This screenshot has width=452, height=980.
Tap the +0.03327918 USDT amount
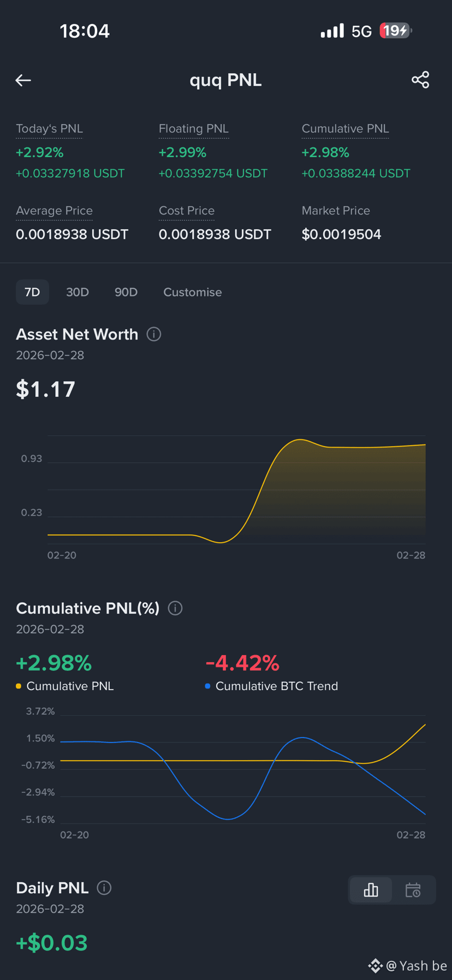tap(70, 174)
